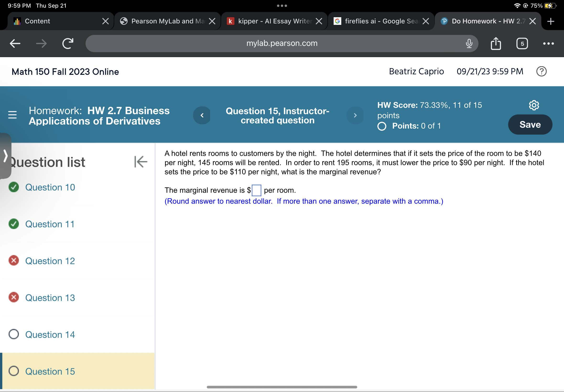Open Question 12 from the list
564x392 pixels.
(50, 261)
